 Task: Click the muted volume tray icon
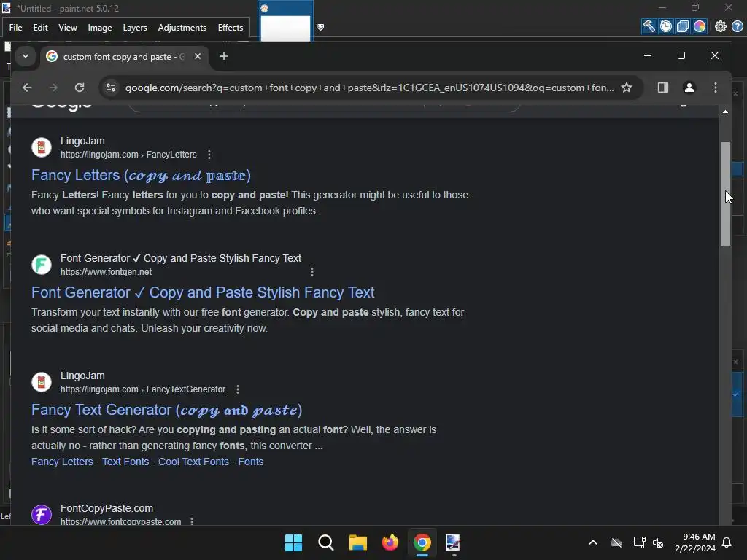click(x=659, y=542)
